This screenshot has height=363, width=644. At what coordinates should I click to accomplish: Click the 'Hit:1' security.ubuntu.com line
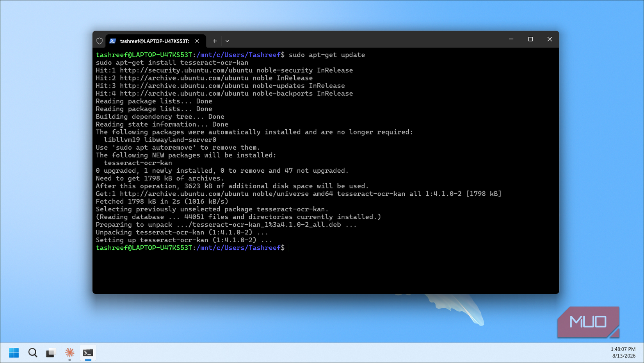click(x=224, y=70)
